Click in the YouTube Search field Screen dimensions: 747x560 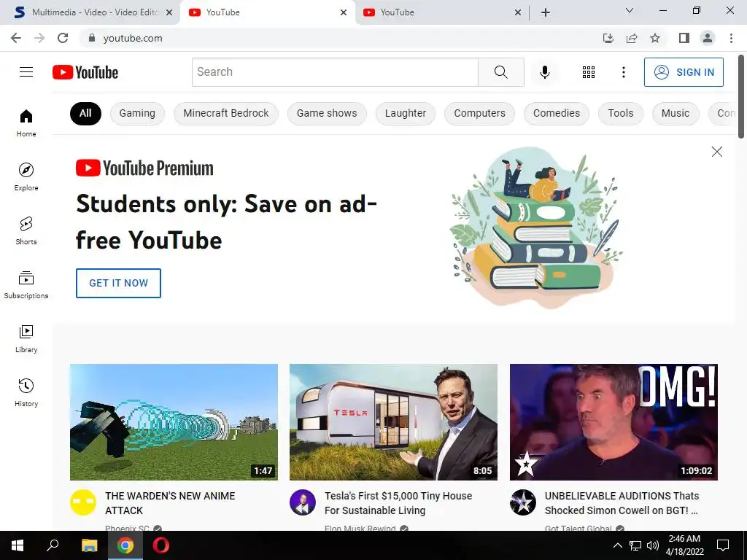[x=335, y=72]
